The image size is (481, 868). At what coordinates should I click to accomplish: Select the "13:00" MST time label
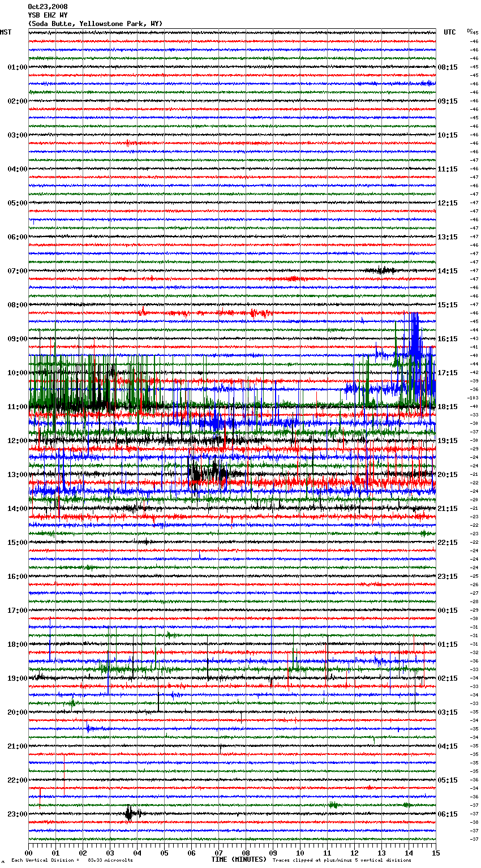18,475
